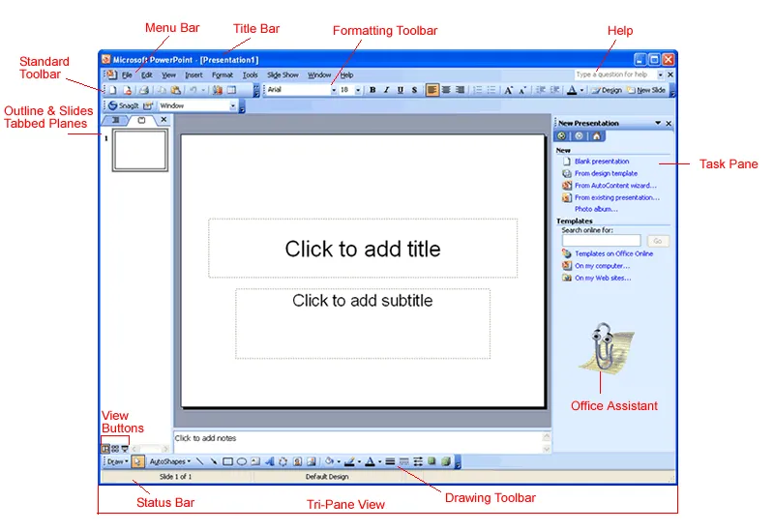Viewport: 774px width, 532px height.
Task: Toggle the Text Shadow button
Action: (x=414, y=90)
